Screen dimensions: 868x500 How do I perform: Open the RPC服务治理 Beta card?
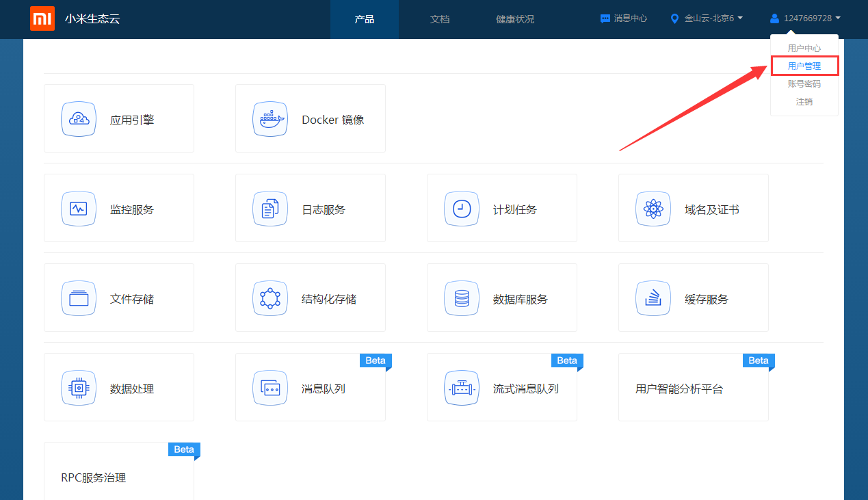click(x=118, y=473)
